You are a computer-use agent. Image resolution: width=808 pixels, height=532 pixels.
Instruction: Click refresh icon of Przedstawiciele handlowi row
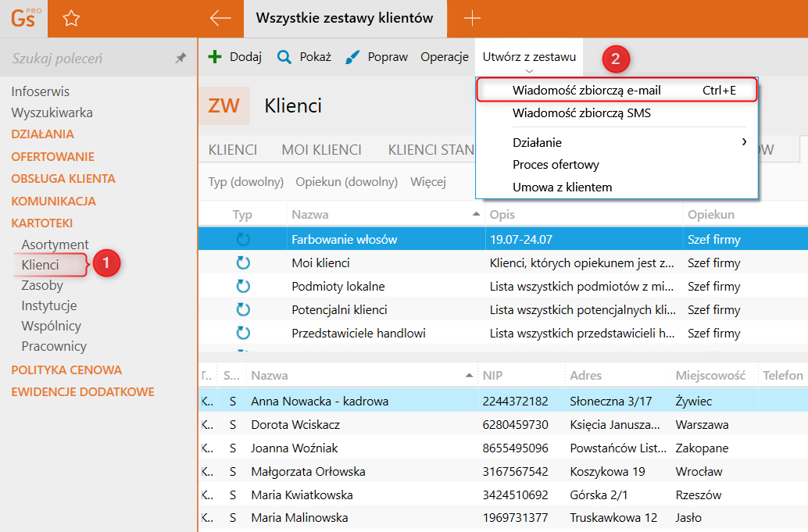pos(243,334)
